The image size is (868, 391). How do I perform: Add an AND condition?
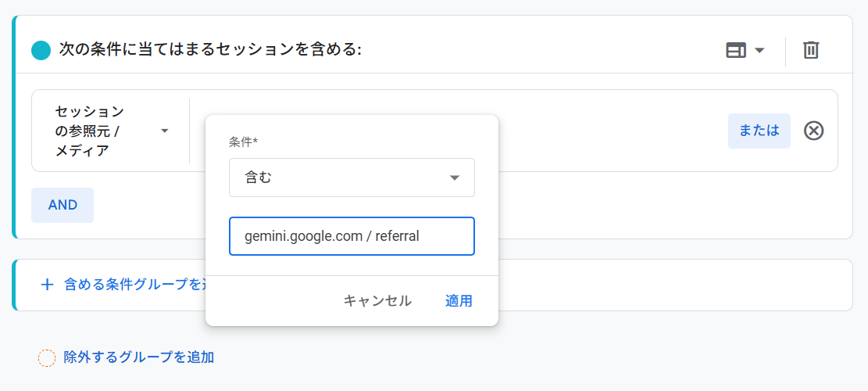click(x=63, y=205)
